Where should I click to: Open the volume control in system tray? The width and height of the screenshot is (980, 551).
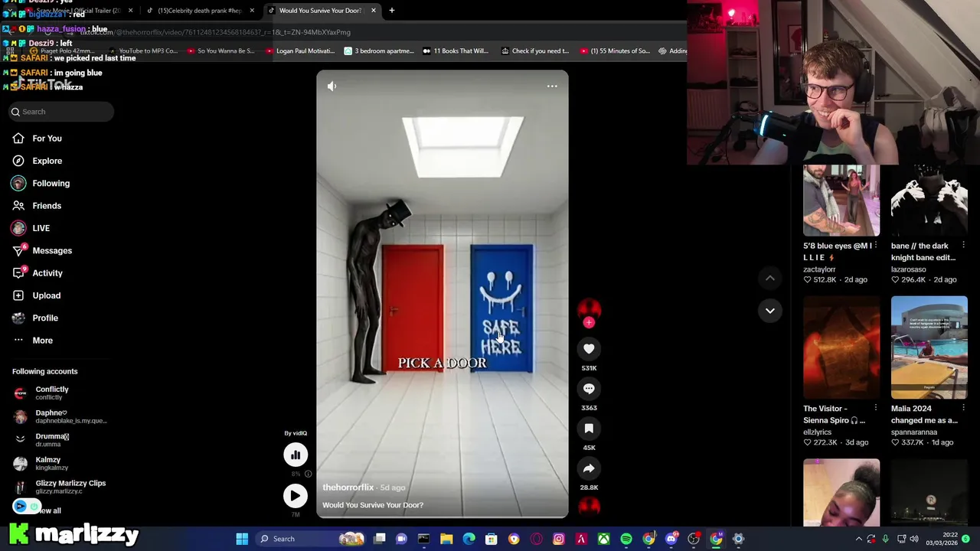914,539
